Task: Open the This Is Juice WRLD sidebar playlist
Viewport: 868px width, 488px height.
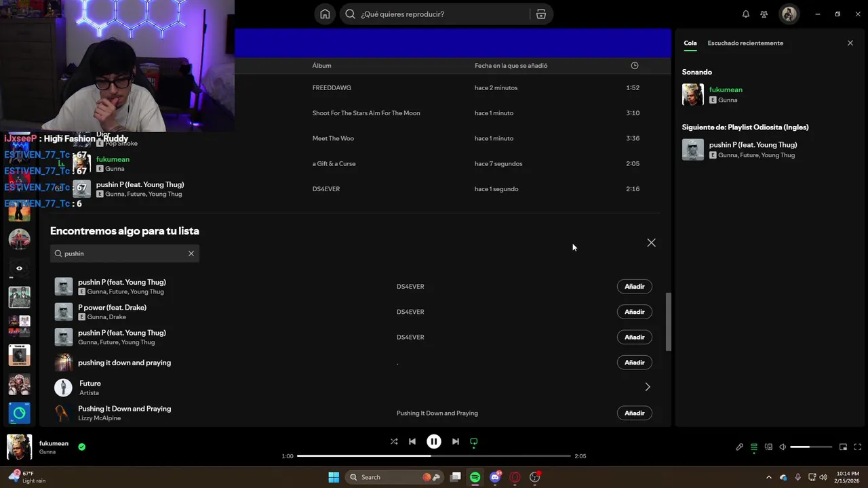Action: tap(19, 355)
